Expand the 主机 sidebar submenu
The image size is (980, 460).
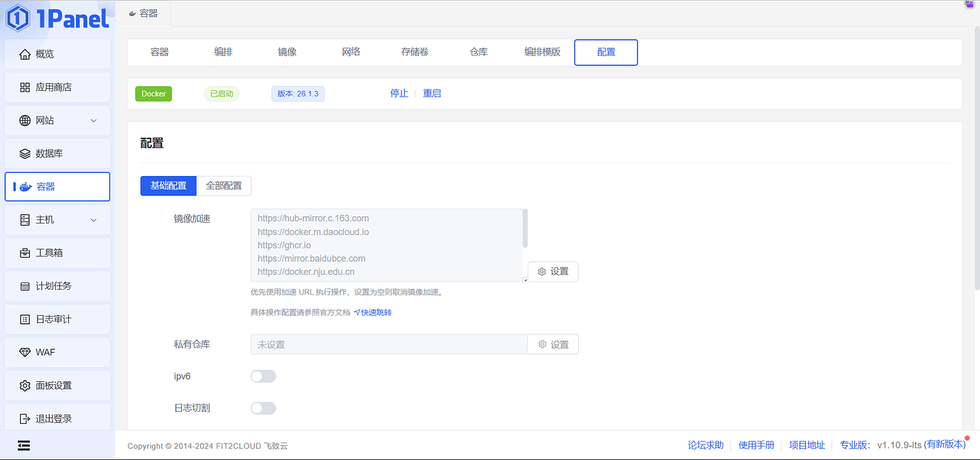(94, 220)
